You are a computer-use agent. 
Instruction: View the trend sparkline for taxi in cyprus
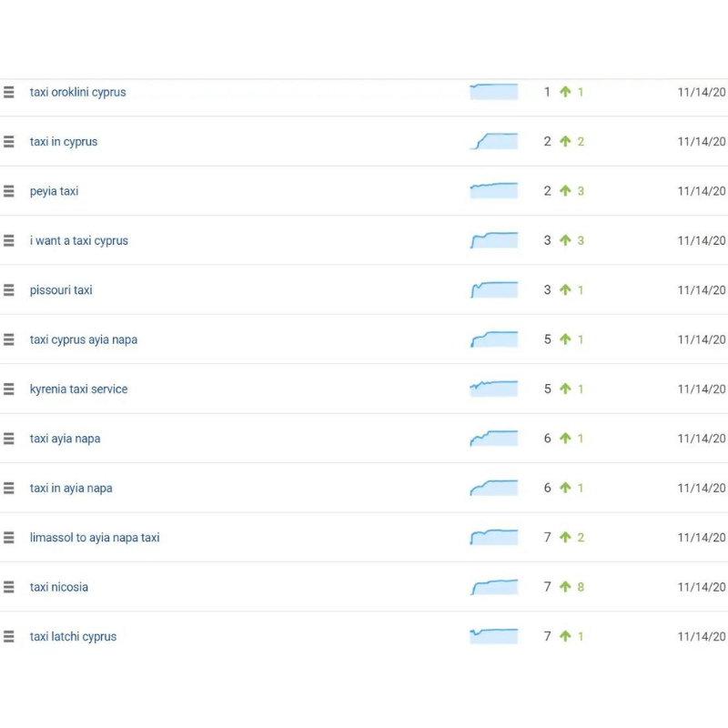click(x=494, y=142)
